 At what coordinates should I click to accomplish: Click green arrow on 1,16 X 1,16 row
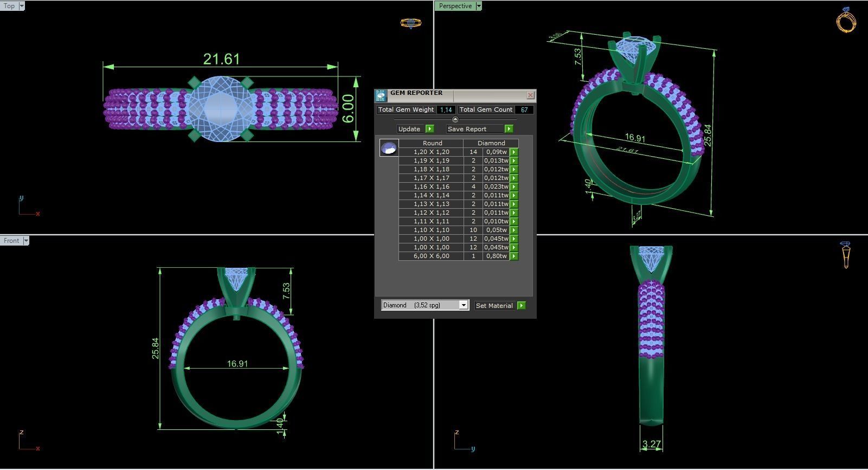[x=514, y=187]
